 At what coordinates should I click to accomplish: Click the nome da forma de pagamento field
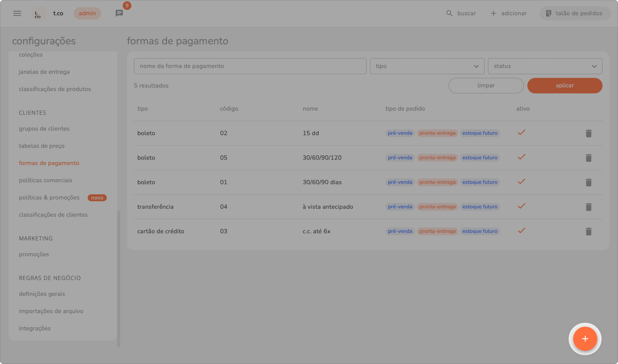click(250, 66)
